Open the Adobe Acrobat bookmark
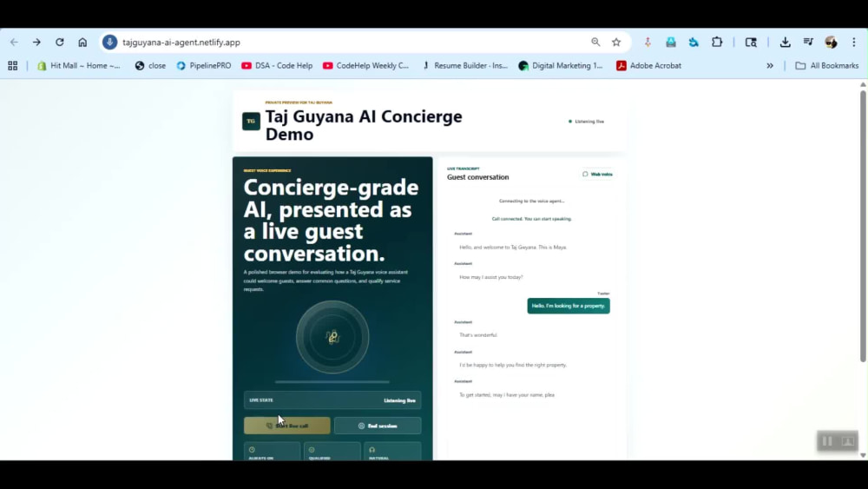The height and width of the screenshot is (489, 868). tap(648, 65)
